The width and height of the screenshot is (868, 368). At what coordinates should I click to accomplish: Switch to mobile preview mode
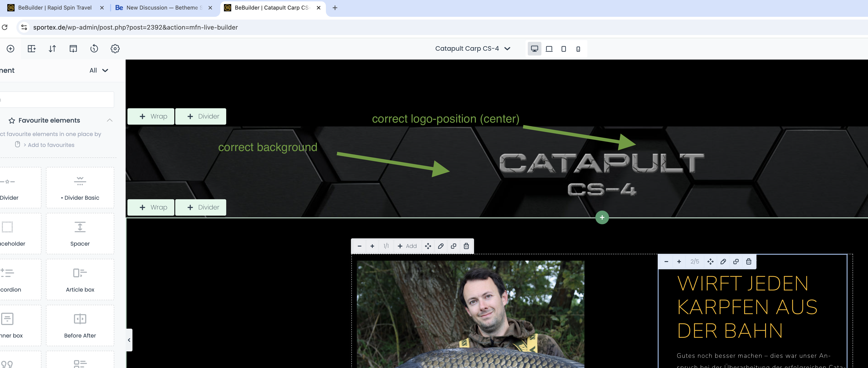tap(578, 49)
